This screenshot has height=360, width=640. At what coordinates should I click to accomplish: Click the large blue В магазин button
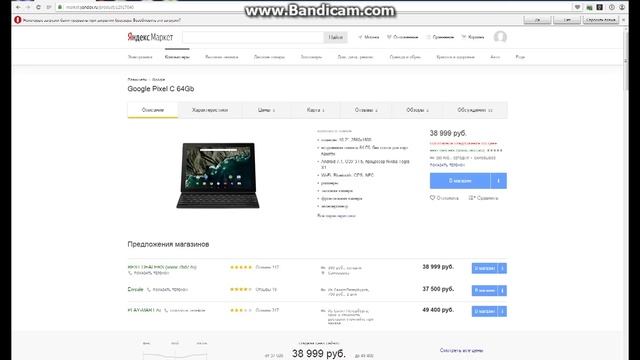pos(460,181)
